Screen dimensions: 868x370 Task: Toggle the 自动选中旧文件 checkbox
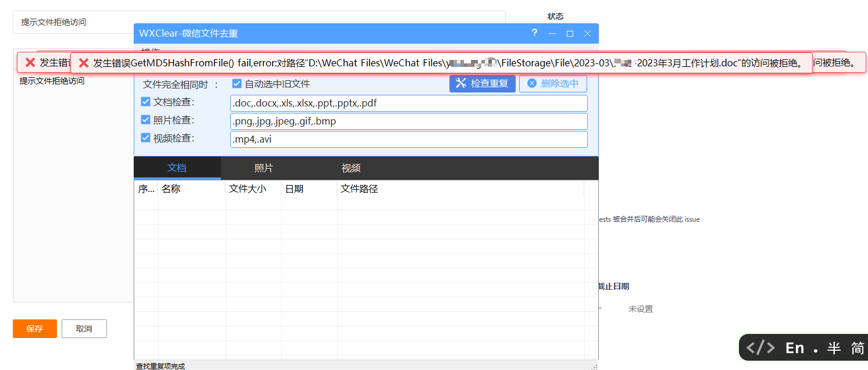(x=237, y=84)
